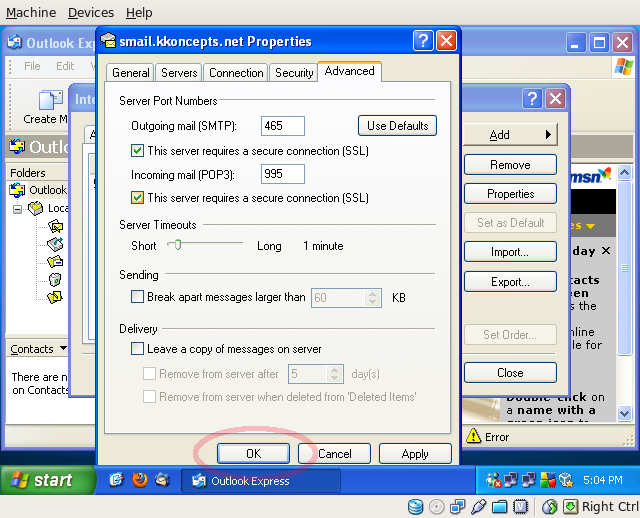Increase the message size KB spinner
The height and width of the screenshot is (518, 640).
coord(372,294)
